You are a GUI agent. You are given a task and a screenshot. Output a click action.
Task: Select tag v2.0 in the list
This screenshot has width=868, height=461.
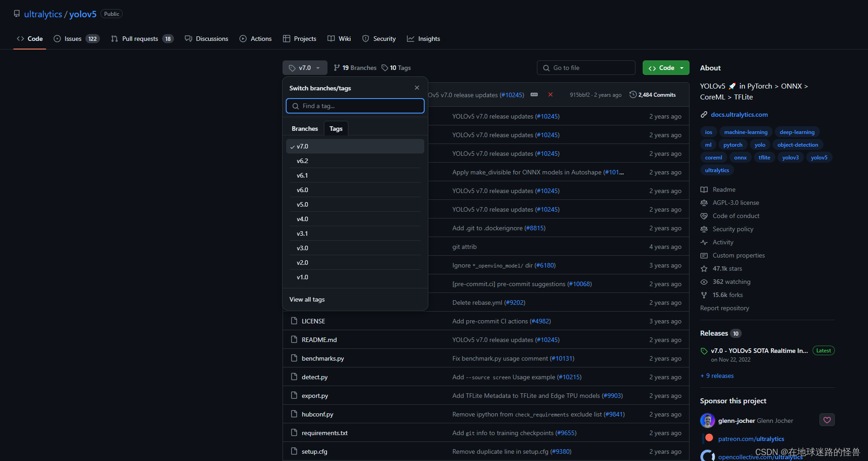[x=355, y=263]
